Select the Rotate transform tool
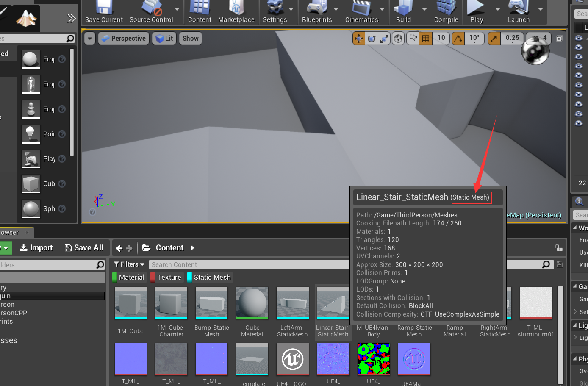 click(371, 38)
